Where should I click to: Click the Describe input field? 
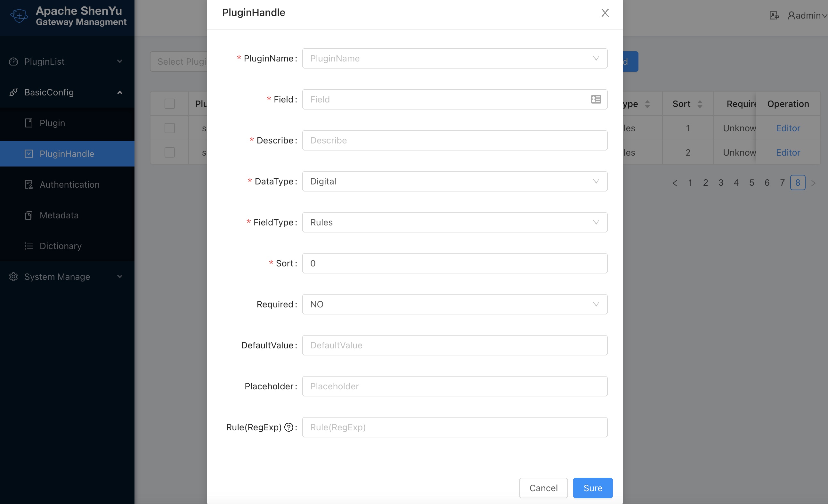[455, 141]
